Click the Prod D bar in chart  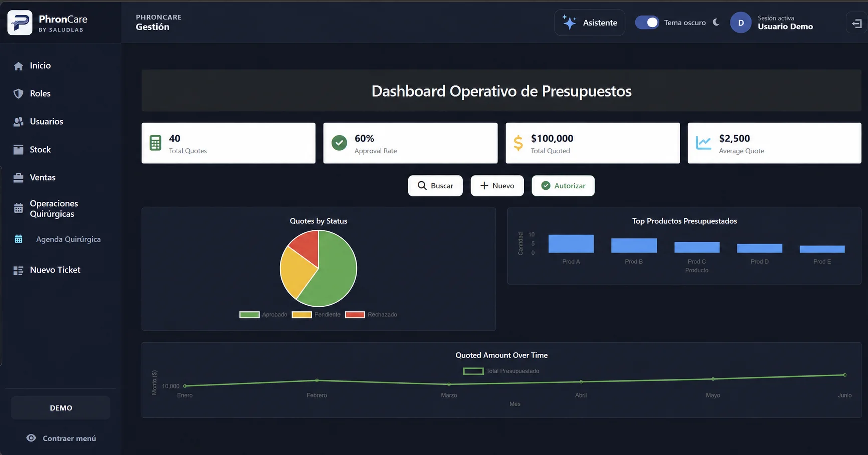[760, 248]
